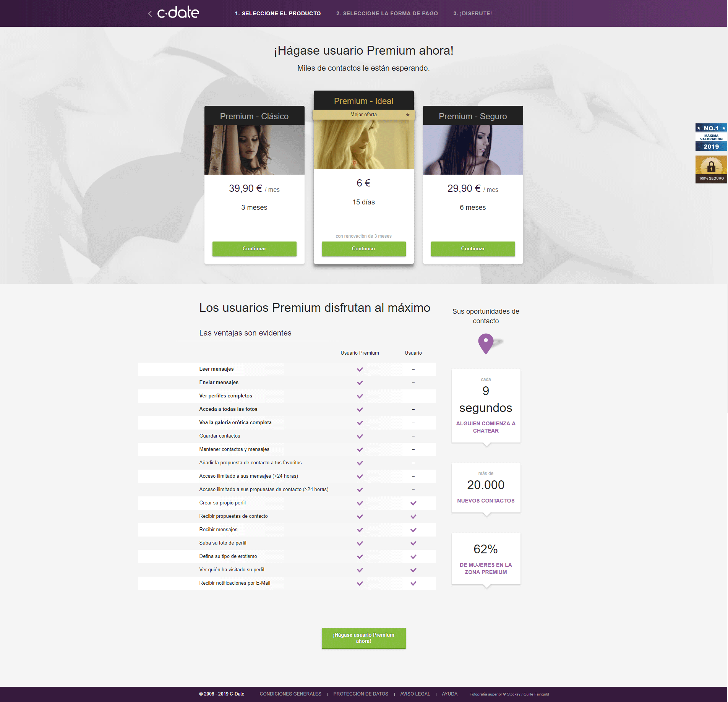Viewport: 728px width, 702px height.
Task: Click the Usuario checkmark for Recibir mensajes
Action: [413, 530]
